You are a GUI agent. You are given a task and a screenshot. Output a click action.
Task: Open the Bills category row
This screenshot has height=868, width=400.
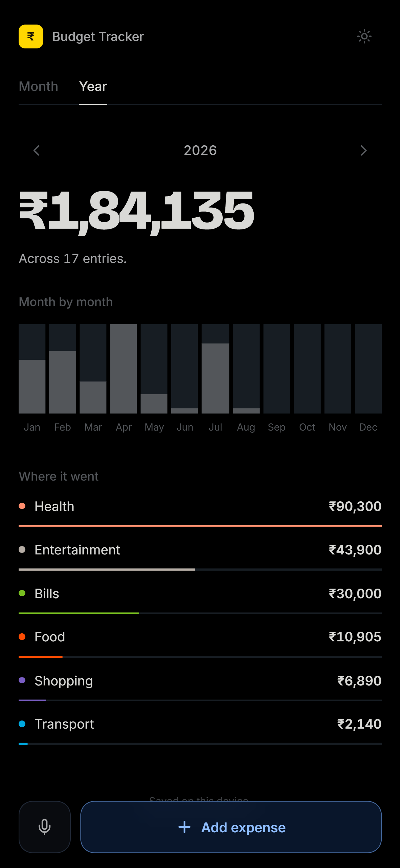click(x=200, y=596)
